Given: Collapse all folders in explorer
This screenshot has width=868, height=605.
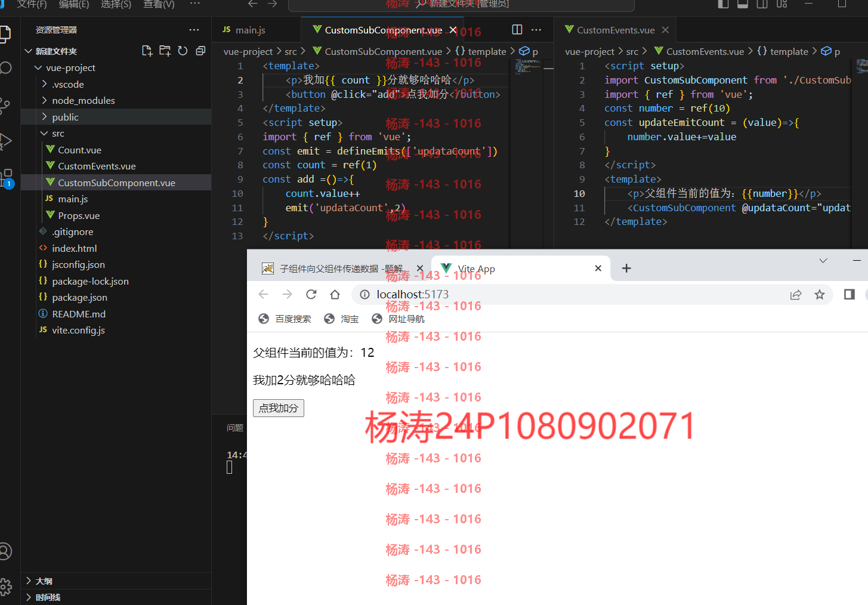Looking at the screenshot, I should click(x=200, y=51).
